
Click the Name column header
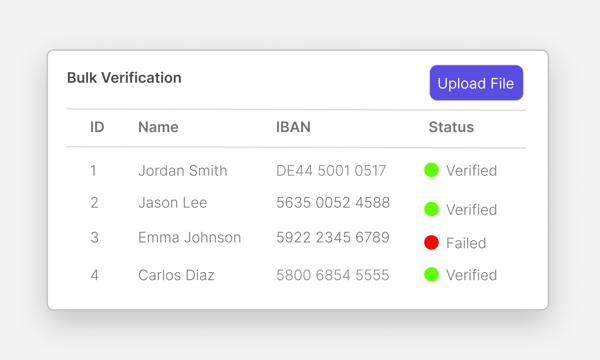158,127
